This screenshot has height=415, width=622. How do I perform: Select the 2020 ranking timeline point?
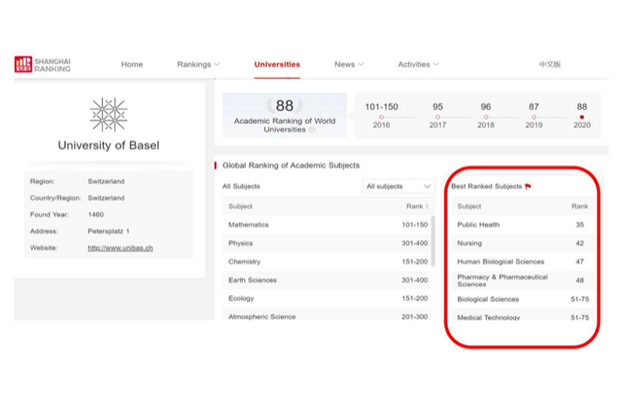(x=581, y=117)
